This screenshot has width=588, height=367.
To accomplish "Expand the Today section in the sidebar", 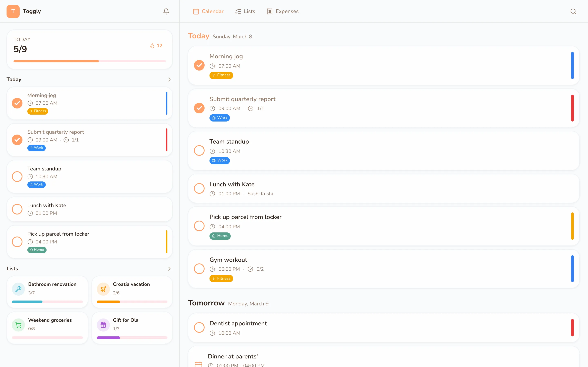I will [x=169, y=79].
